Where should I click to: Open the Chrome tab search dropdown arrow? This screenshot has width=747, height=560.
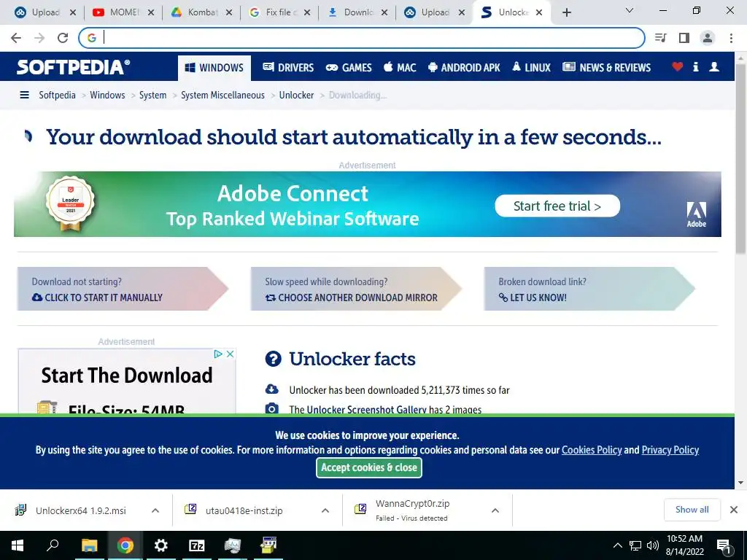click(629, 10)
